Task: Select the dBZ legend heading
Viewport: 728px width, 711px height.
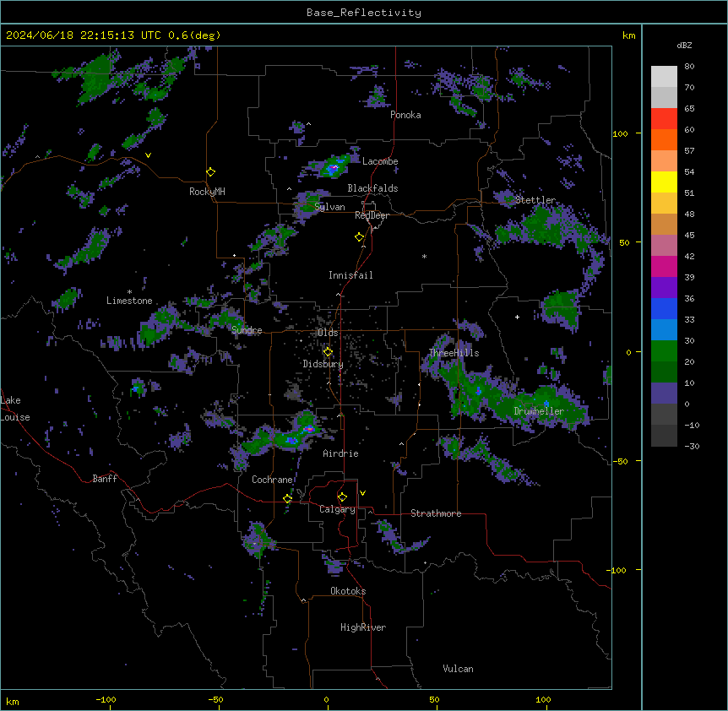Action: click(x=684, y=46)
